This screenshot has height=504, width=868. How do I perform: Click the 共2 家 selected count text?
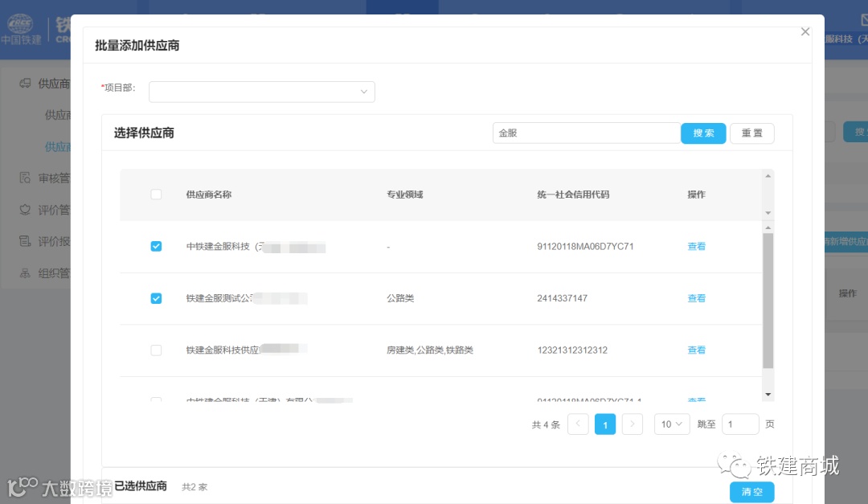coord(194,487)
